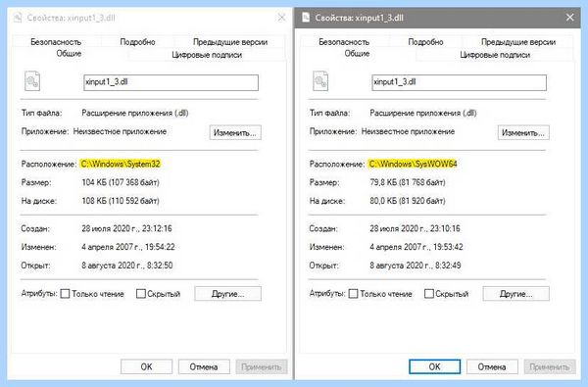Enable 'Скрытый' checkbox in the right window

point(429,294)
